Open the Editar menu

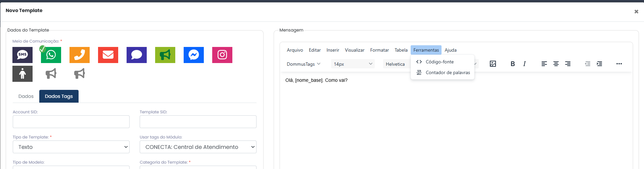pos(315,50)
